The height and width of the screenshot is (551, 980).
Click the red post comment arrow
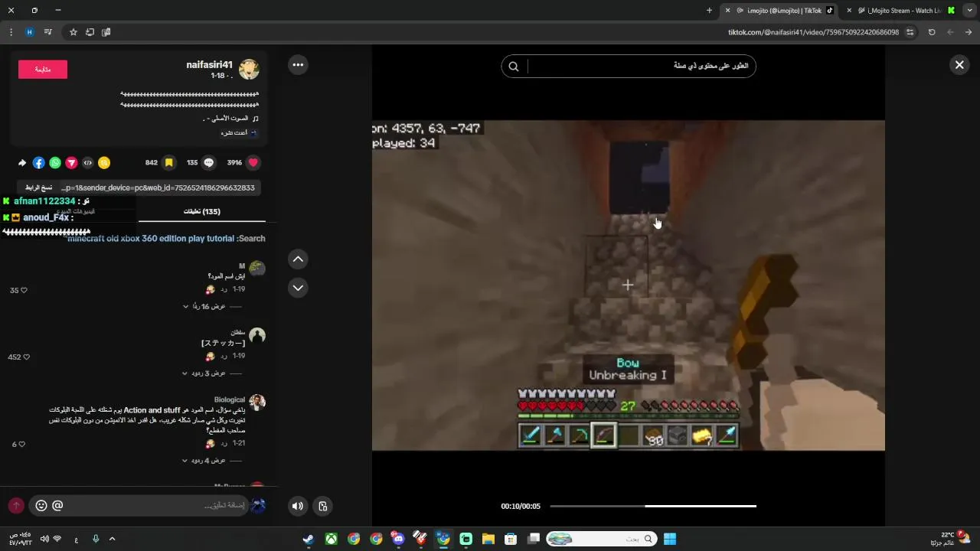[16, 505]
